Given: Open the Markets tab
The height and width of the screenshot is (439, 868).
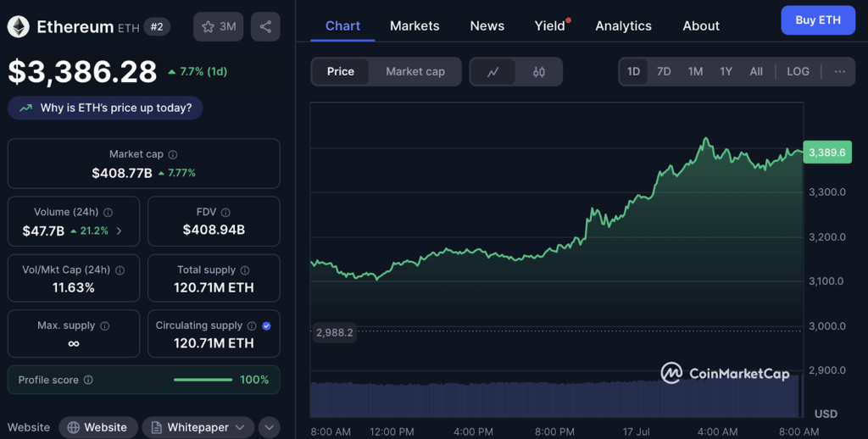Looking at the screenshot, I should [x=415, y=25].
